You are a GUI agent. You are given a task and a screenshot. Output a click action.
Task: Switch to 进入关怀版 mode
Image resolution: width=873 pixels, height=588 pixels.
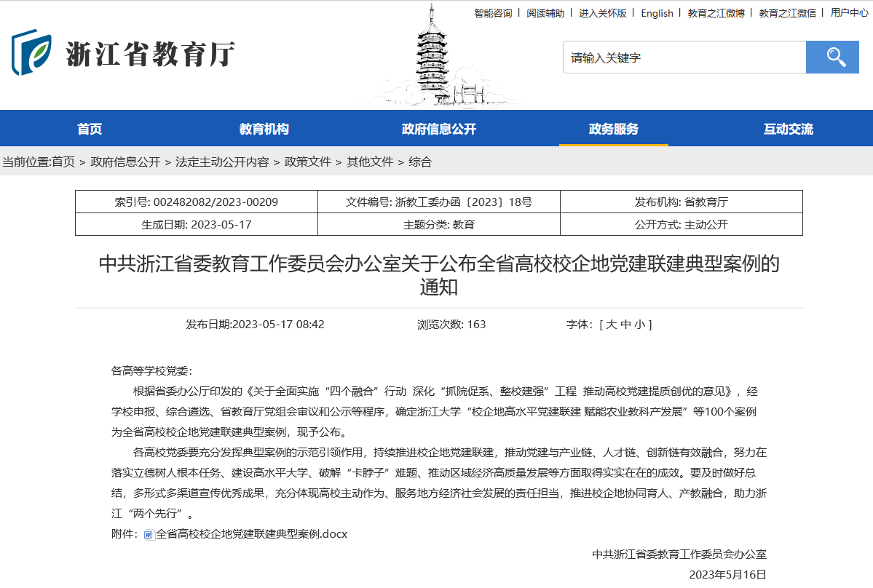pyautogui.click(x=602, y=13)
